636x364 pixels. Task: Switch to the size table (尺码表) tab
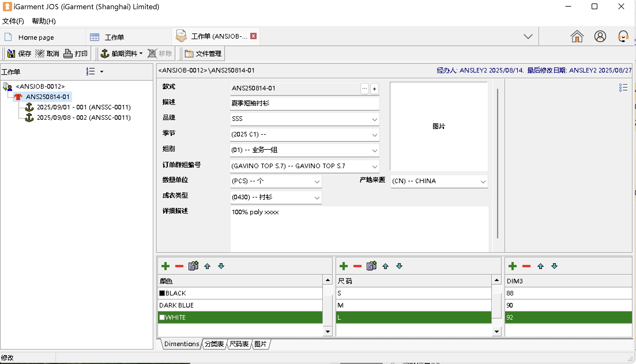click(x=239, y=344)
